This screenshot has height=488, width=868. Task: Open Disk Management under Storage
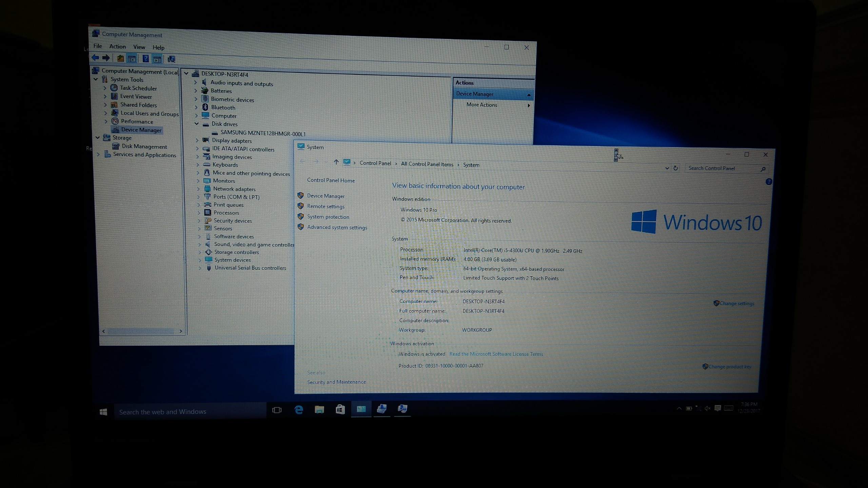pos(144,146)
